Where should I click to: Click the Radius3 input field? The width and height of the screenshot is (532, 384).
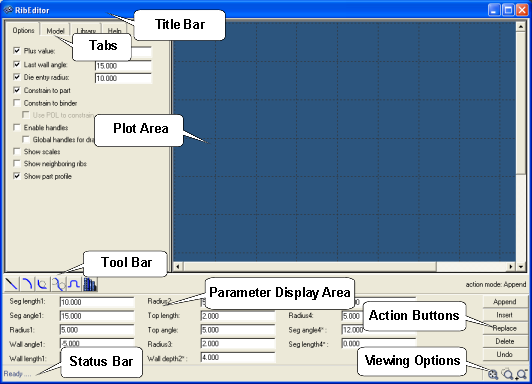238,344
